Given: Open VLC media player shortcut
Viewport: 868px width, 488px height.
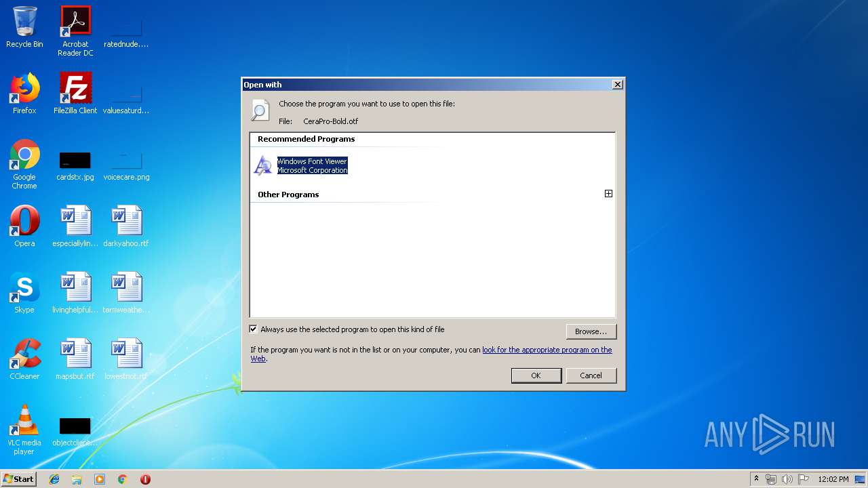Looking at the screenshot, I should tap(24, 430).
